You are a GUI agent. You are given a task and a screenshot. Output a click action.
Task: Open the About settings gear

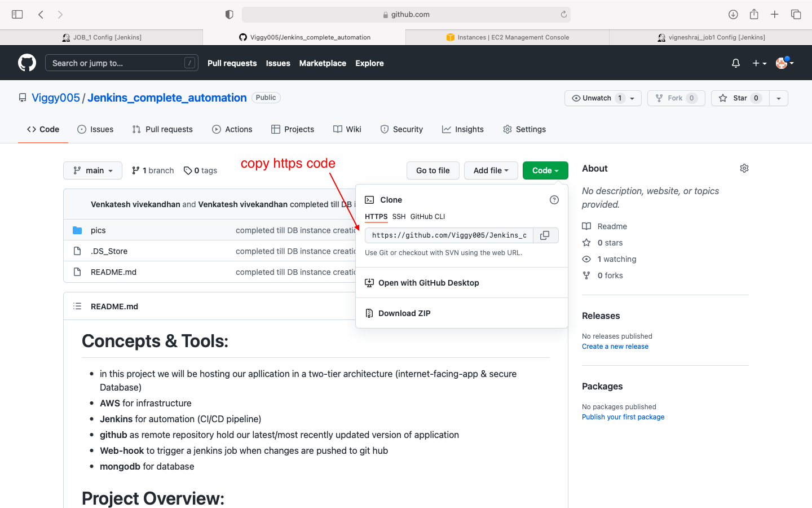click(744, 168)
